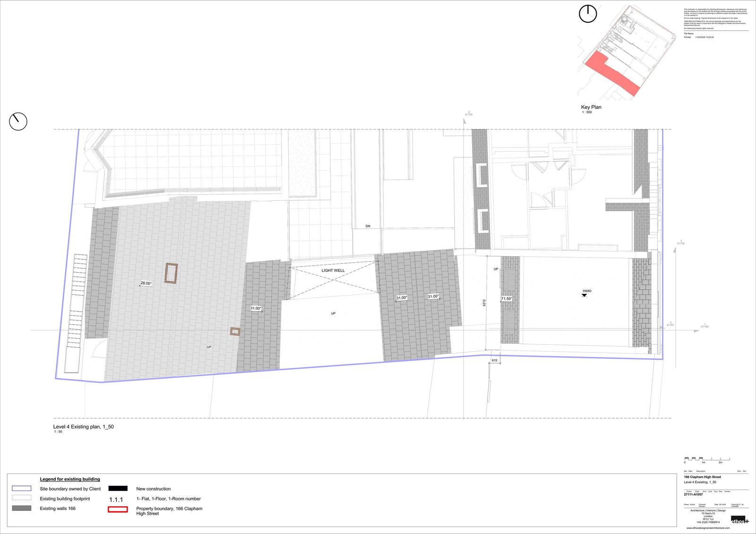756x534 pixels.
Task: Click the grey Existing walls 166 swatch
Action: [x=22, y=508]
